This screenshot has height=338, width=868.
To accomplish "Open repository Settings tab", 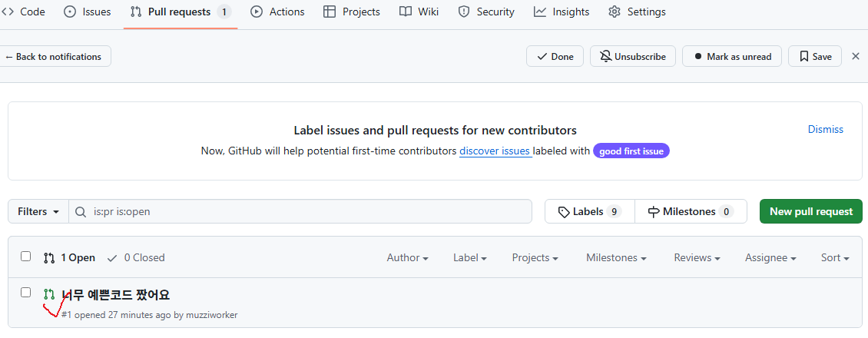I will tap(637, 12).
